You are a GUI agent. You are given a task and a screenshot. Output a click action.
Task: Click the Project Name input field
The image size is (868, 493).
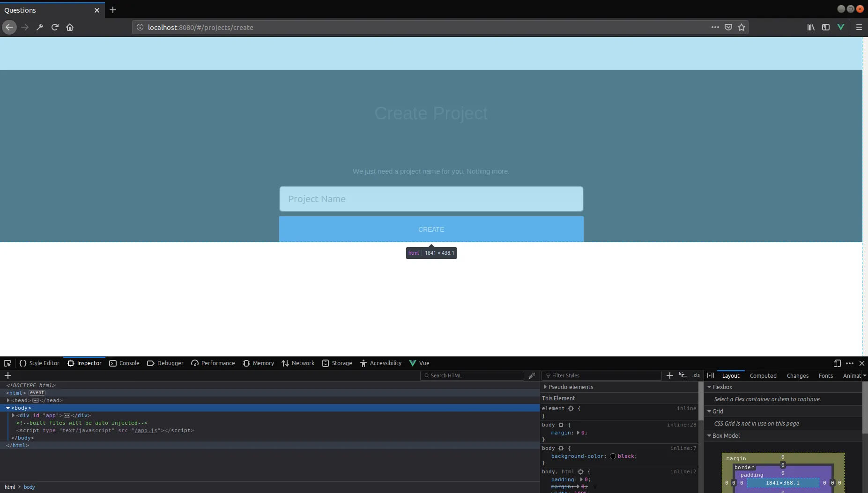[431, 199]
